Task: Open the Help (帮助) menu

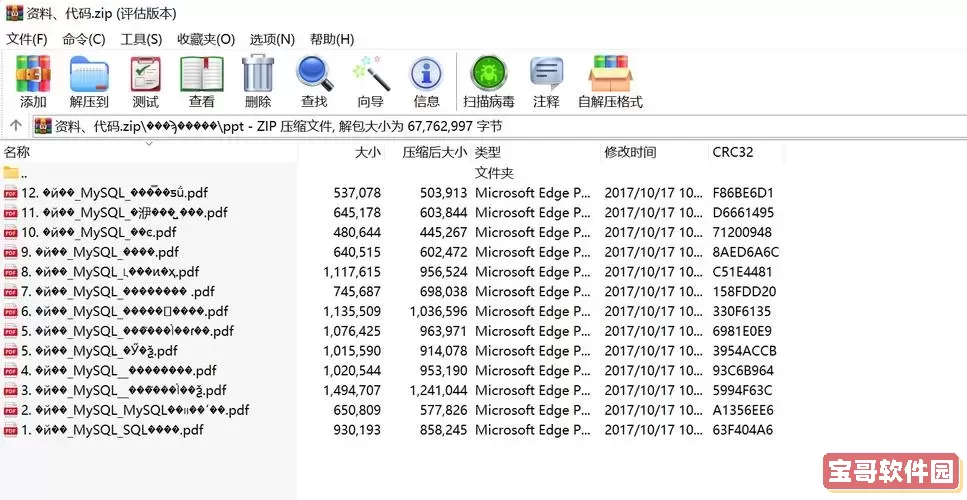Action: click(x=332, y=39)
